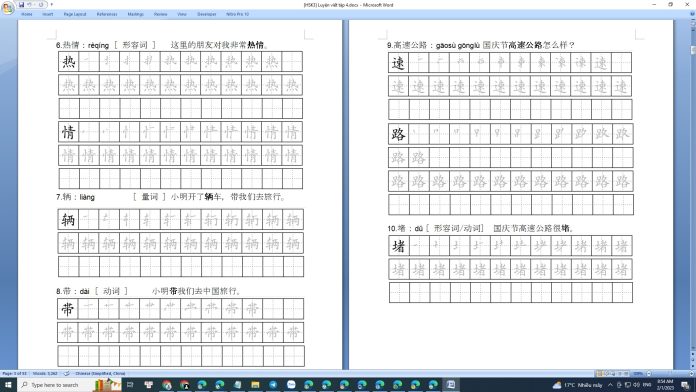Open File Explorer from the taskbar

coord(255,384)
